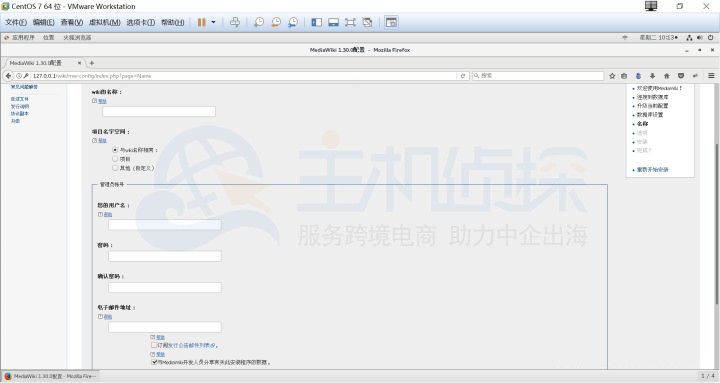This screenshot has height=383, width=720.
Task: Open a new Firefox tab with plus button
Action: [91, 63]
